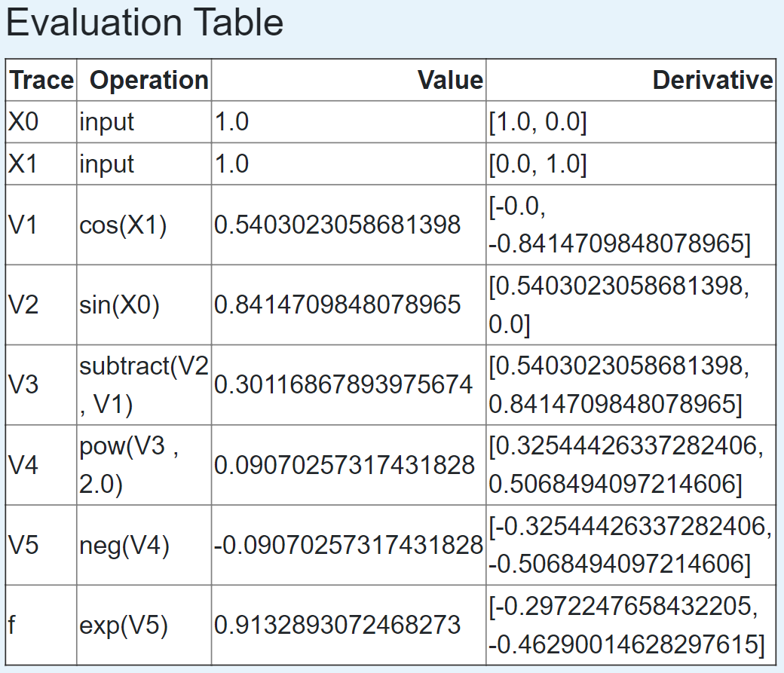Viewport: 784px width, 673px height.
Task: Click the X0 trace cell
Action: pos(41,121)
